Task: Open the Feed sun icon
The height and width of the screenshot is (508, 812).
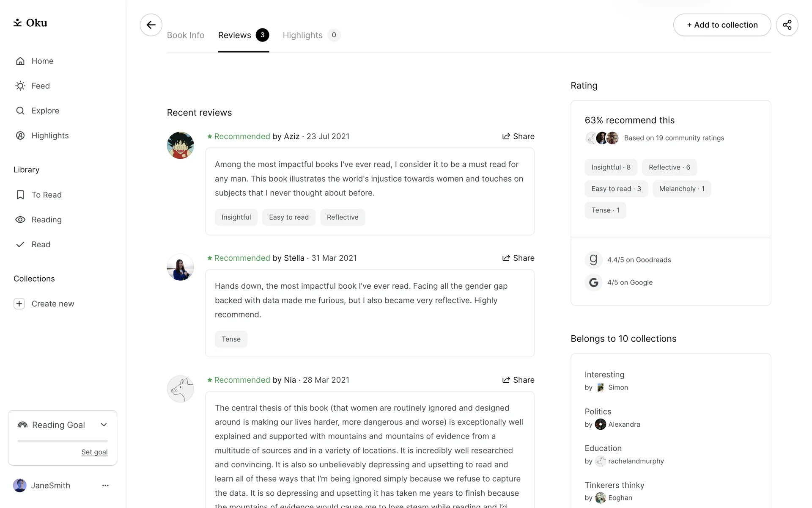Action: (20, 86)
